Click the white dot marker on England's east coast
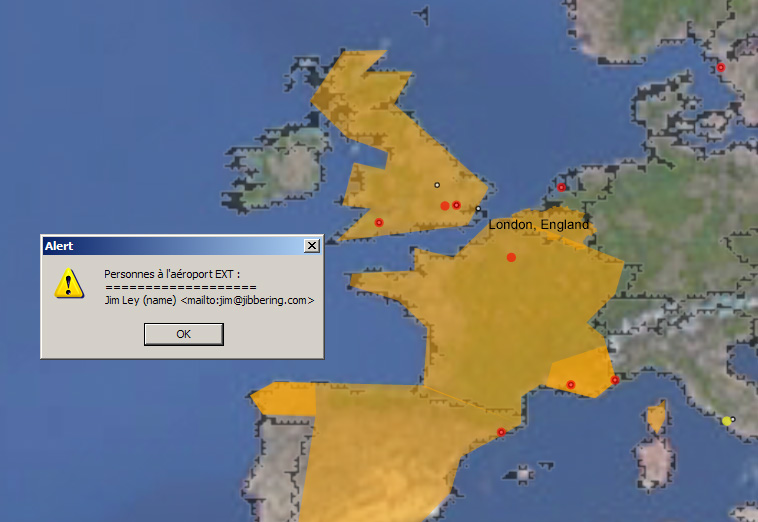Screen dimensions: 758x522 click(478, 208)
